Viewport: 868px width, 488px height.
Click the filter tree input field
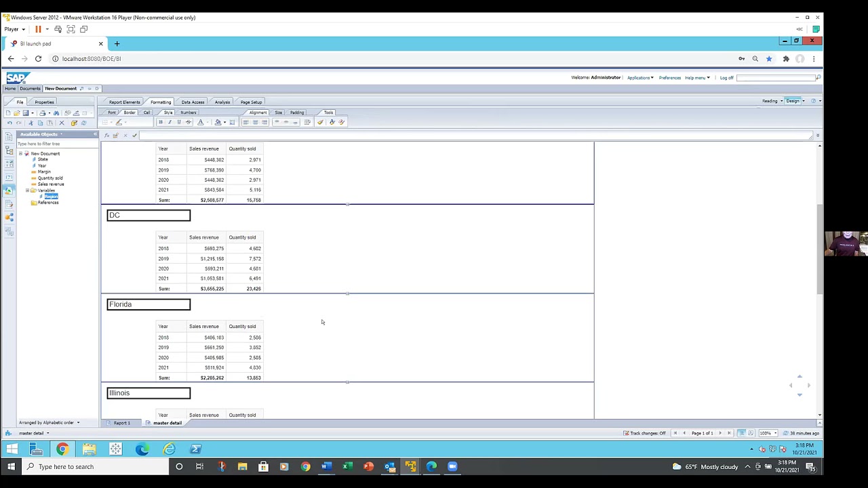coord(58,144)
